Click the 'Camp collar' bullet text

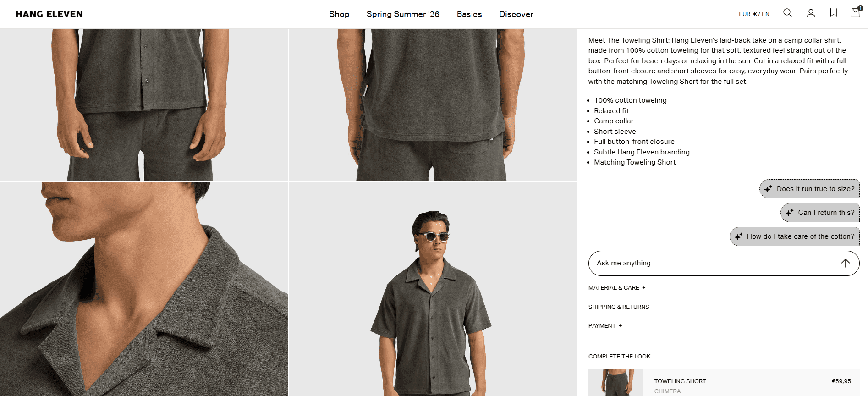614,121
